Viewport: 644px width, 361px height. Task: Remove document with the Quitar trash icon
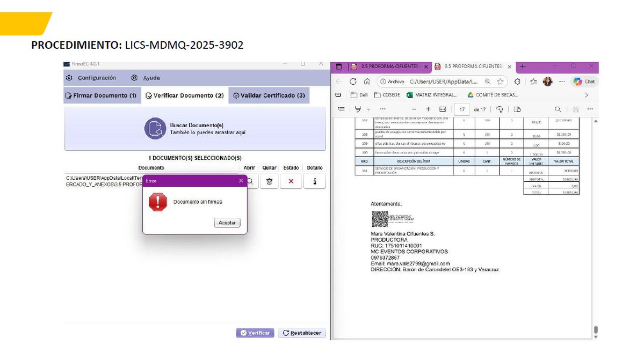[270, 181]
